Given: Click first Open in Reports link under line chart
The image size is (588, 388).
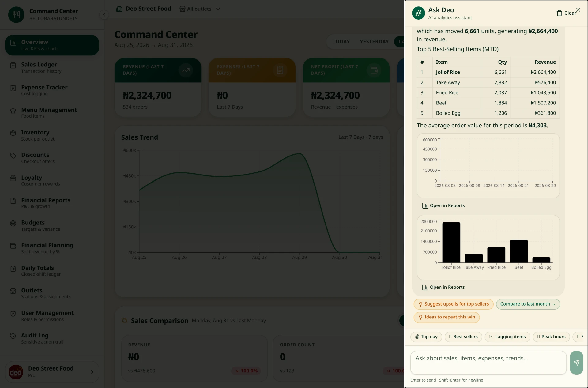Looking at the screenshot, I should coord(443,205).
